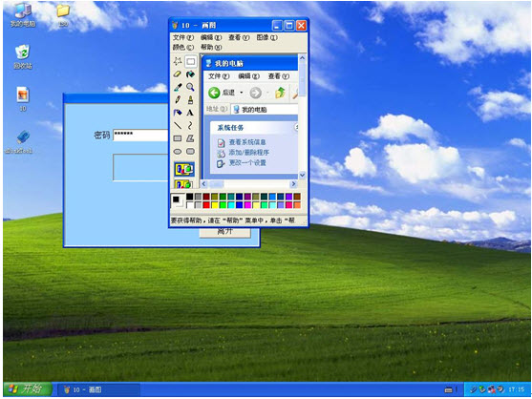Screen dimensions: 532x399
Task: Select the Free-Form Select tool in Paint
Action: point(178,61)
